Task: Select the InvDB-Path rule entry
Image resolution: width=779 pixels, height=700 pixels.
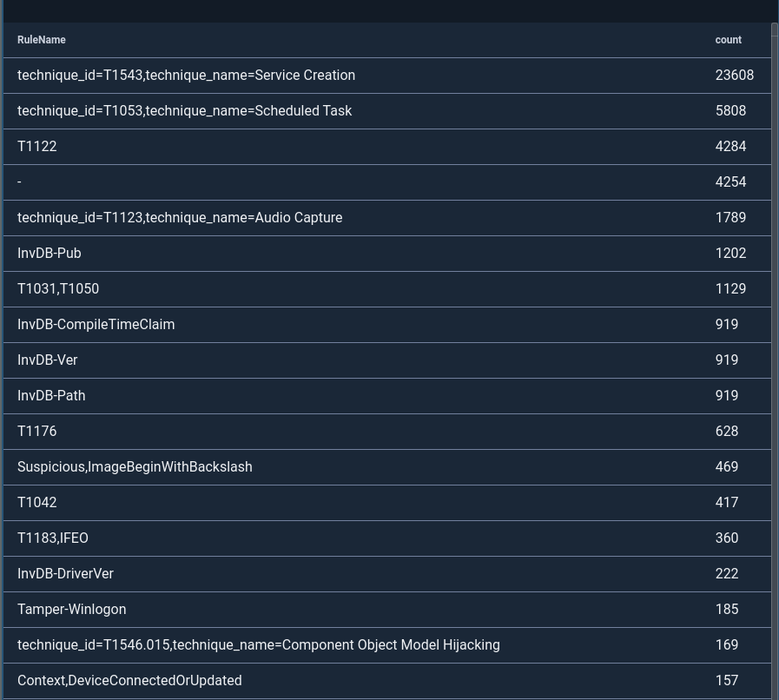Action: [51, 395]
